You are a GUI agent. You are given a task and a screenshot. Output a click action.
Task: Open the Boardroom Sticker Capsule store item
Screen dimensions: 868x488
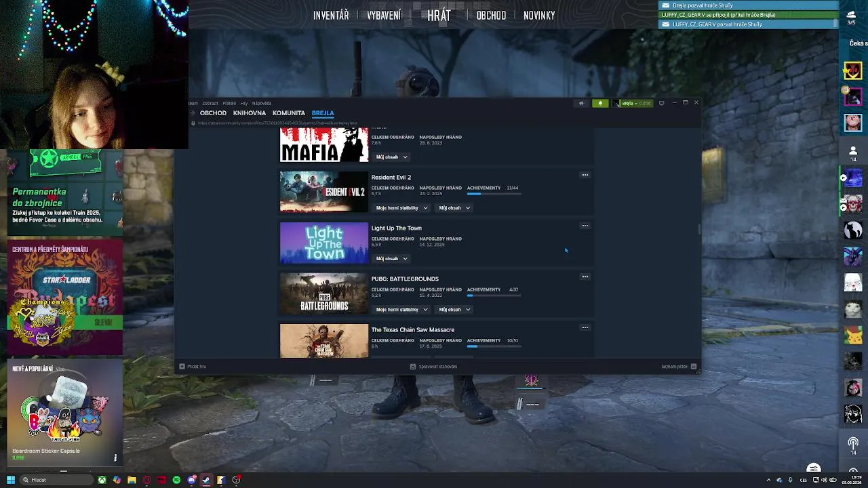(x=64, y=413)
